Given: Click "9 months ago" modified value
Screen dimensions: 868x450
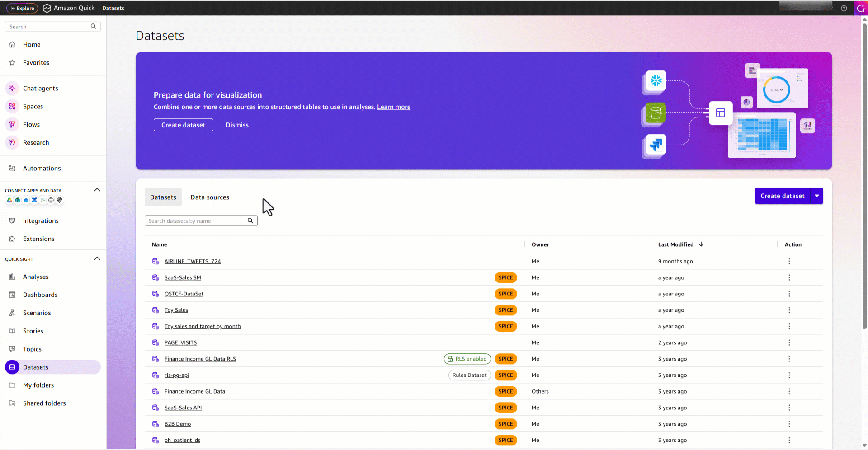Looking at the screenshot, I should [675, 262].
